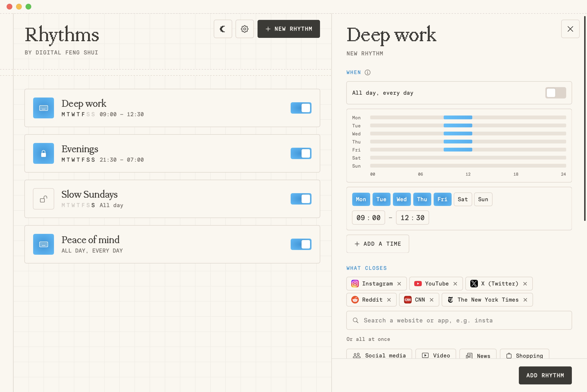Viewport: 587px width, 392px height.
Task: Click the Instagram logo icon
Action: [x=355, y=284]
